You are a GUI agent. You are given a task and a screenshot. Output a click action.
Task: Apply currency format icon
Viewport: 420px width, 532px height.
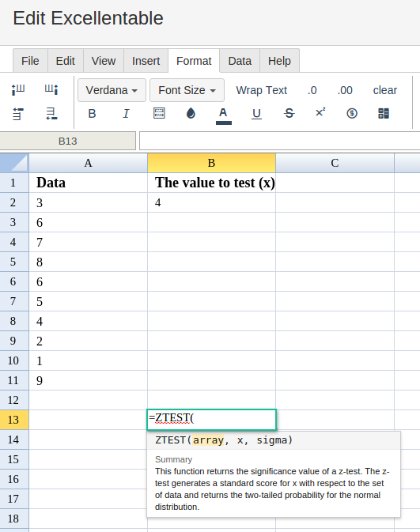tap(352, 113)
